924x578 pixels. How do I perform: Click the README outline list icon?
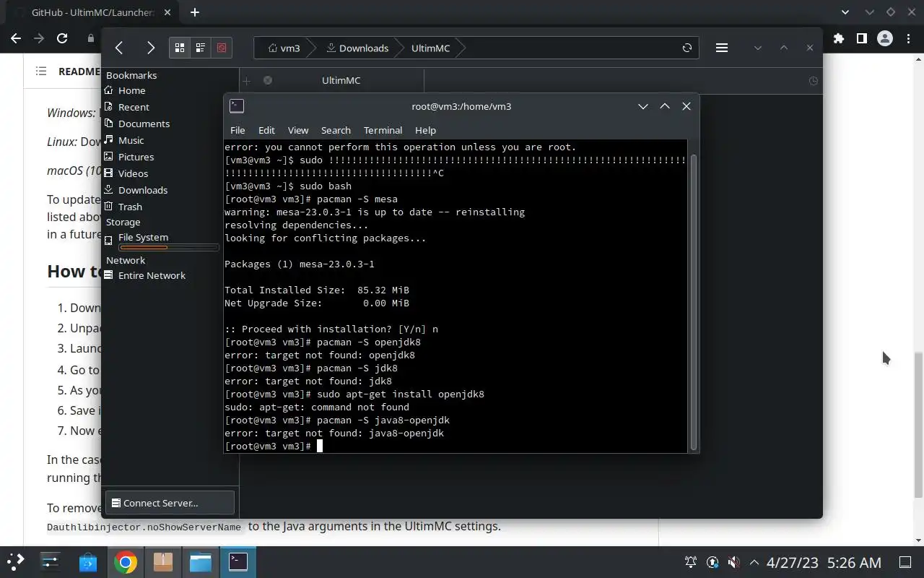pyautogui.click(x=41, y=71)
